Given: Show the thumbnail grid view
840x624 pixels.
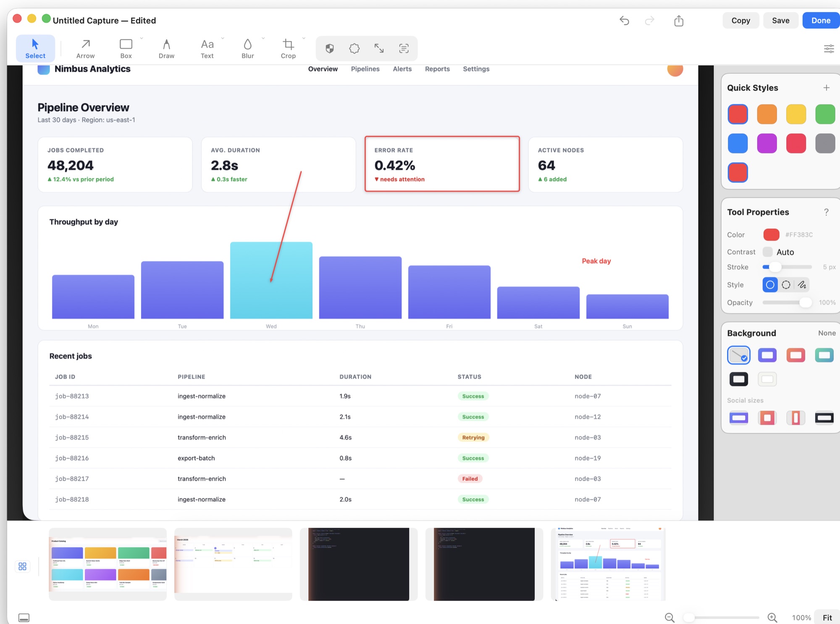Looking at the screenshot, I should tap(23, 566).
